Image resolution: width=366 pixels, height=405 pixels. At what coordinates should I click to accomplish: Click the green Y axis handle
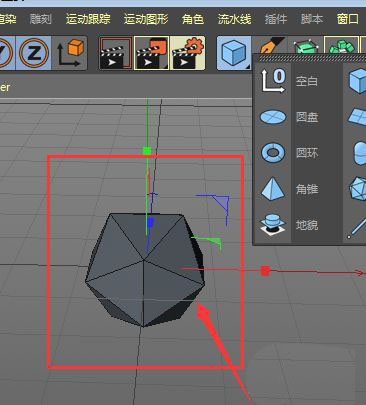pyautogui.click(x=147, y=151)
